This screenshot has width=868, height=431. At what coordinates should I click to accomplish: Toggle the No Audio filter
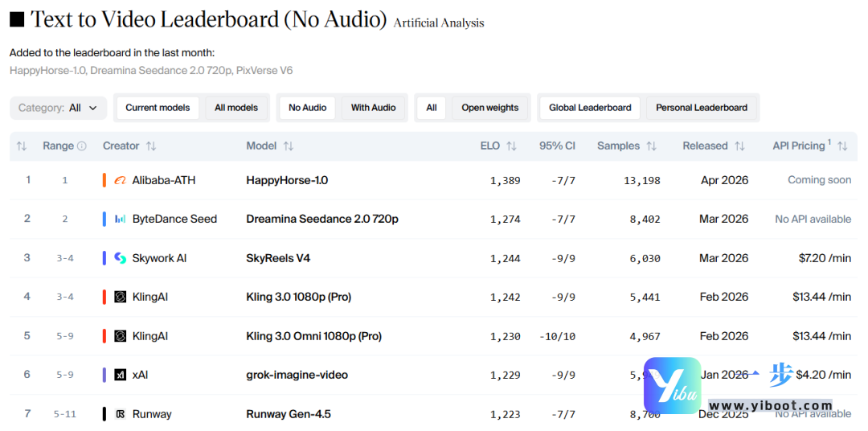pyautogui.click(x=307, y=108)
